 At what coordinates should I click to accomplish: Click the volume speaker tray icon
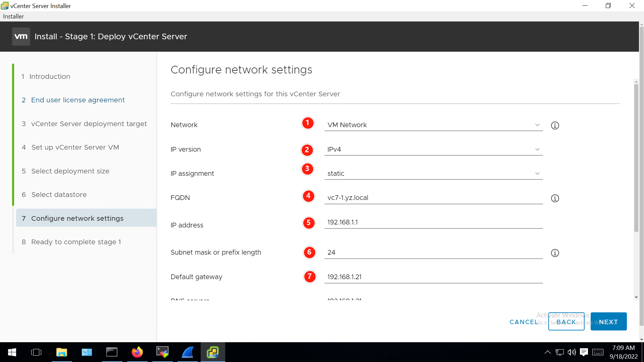[x=572, y=352]
